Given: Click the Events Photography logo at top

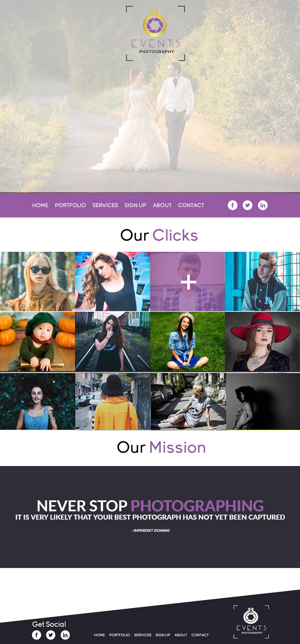Looking at the screenshot, I should coord(156,33).
